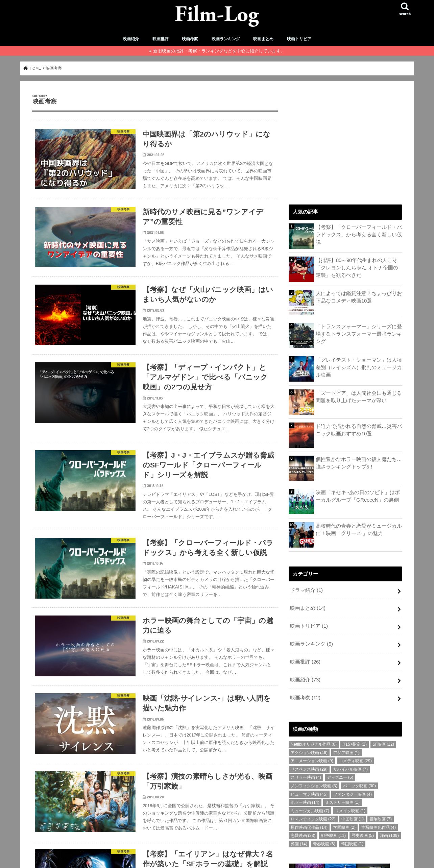Screen dimensions: 434x868
Task: Click chevron arrow beside 映画紹介 (73)
Action: click(399, 681)
